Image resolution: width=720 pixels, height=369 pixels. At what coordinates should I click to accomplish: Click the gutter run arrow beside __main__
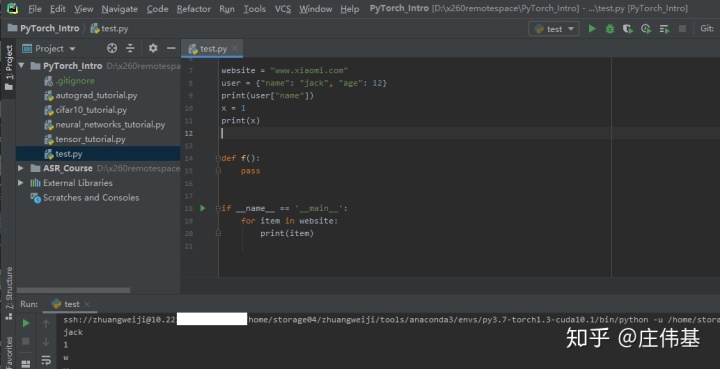(x=202, y=208)
